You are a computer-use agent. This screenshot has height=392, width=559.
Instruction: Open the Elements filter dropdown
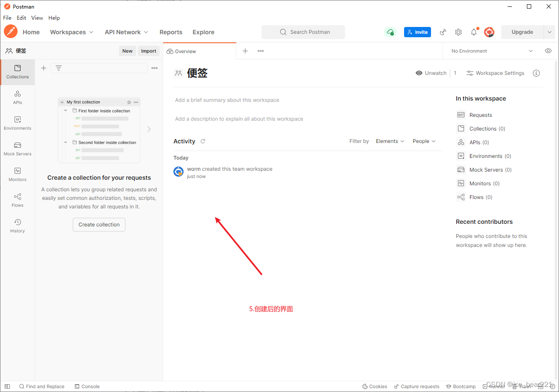click(x=390, y=141)
